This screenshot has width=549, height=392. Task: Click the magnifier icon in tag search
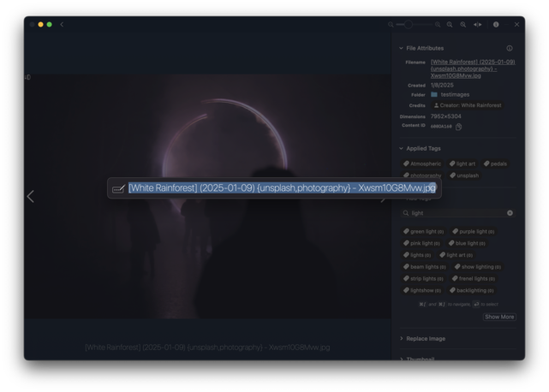point(406,213)
